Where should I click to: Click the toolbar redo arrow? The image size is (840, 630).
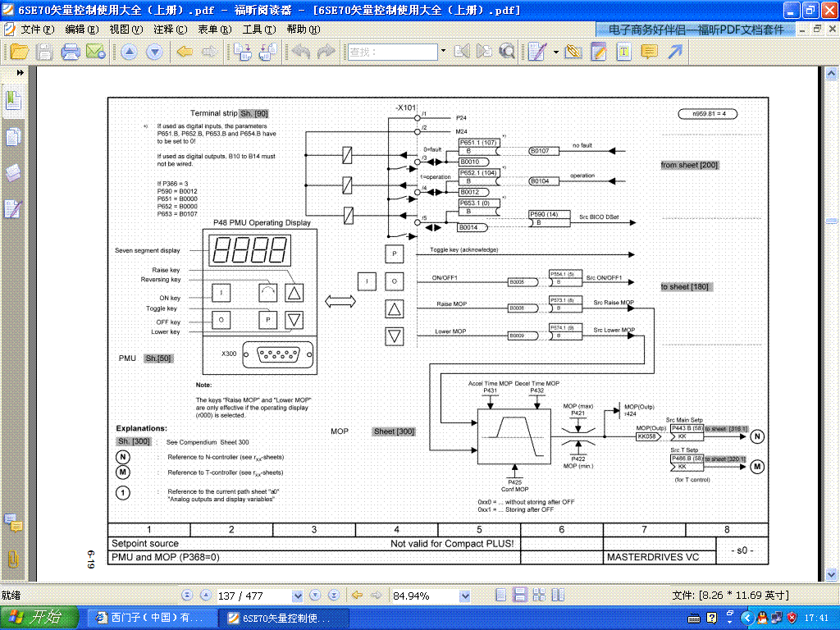[x=326, y=52]
